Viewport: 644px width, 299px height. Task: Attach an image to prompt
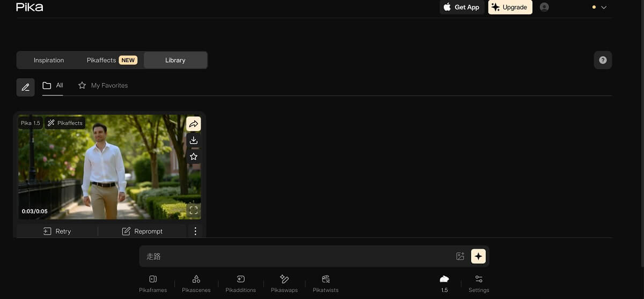tap(460, 256)
